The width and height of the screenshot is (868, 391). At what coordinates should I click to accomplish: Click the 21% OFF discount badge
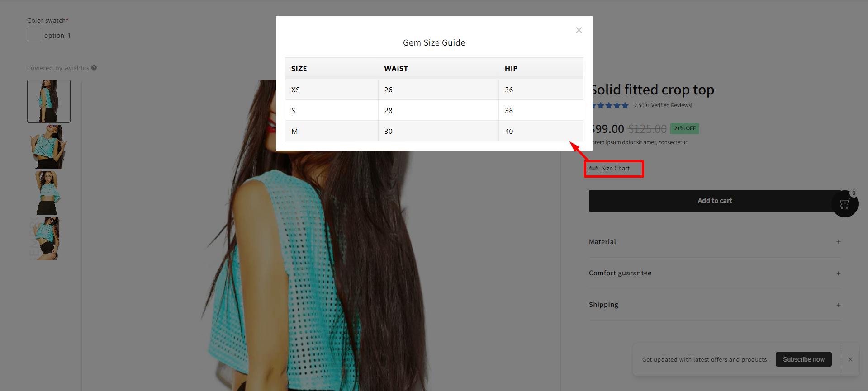[x=684, y=128]
